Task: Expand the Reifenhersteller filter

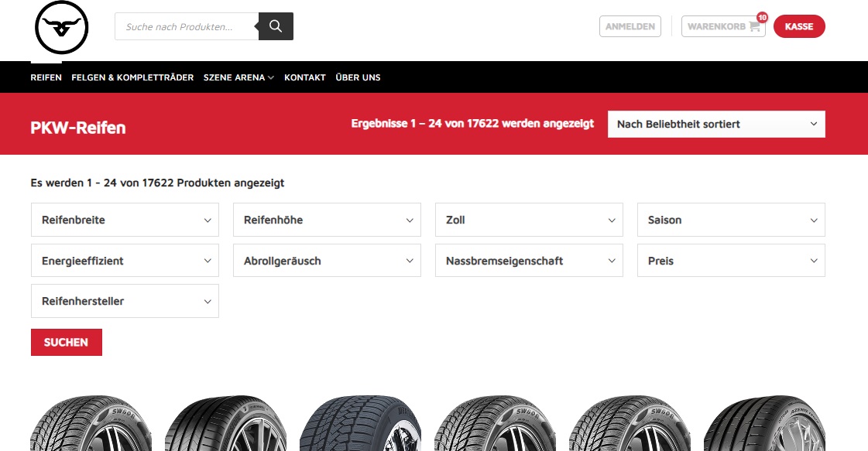Action: [x=125, y=301]
